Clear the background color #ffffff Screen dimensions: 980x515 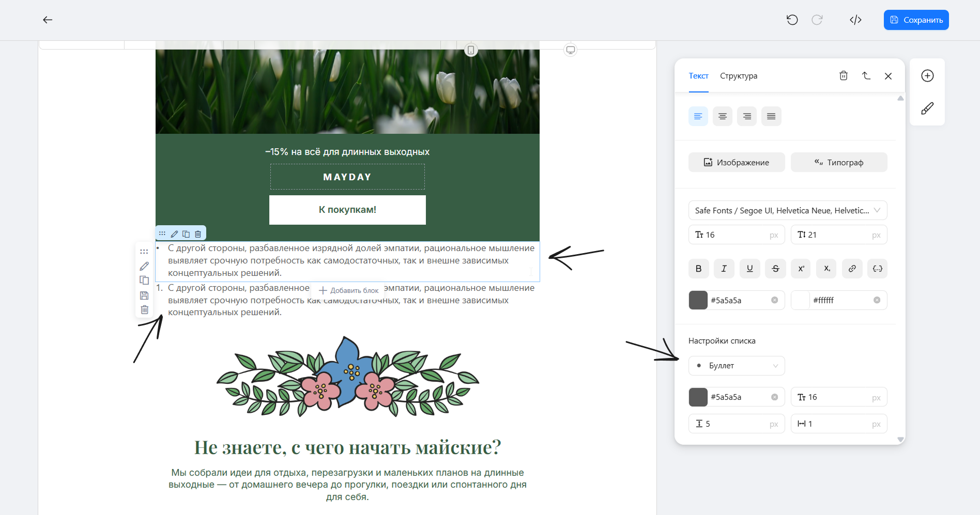coord(877,300)
